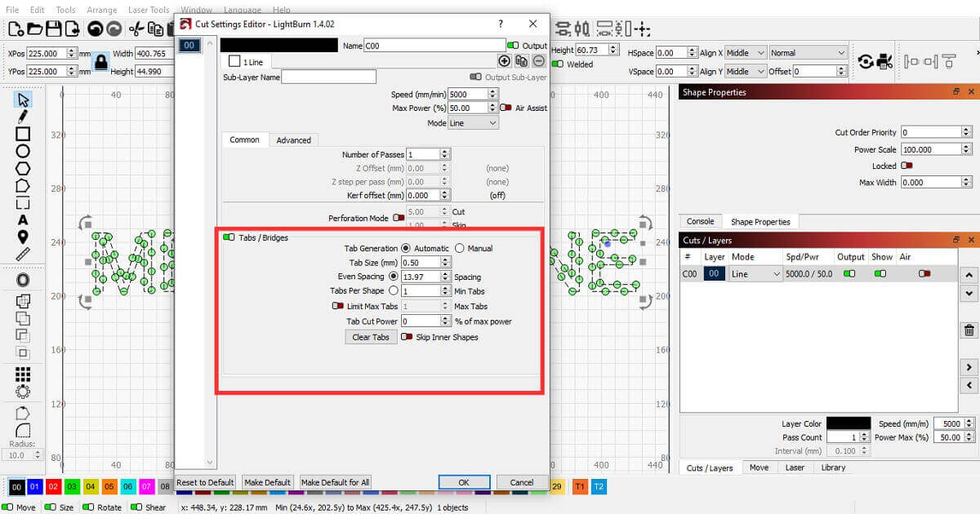Remove sub-layer with the minus icon
980x514 pixels.
tap(539, 61)
